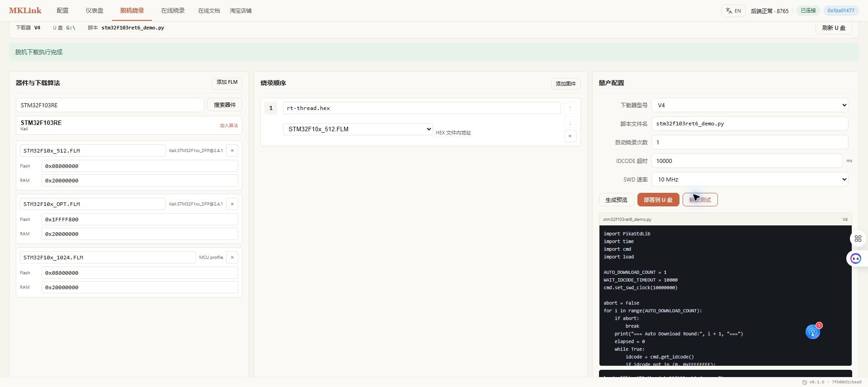Click the 生成预览 button
The image size is (868, 387).
(x=616, y=200)
